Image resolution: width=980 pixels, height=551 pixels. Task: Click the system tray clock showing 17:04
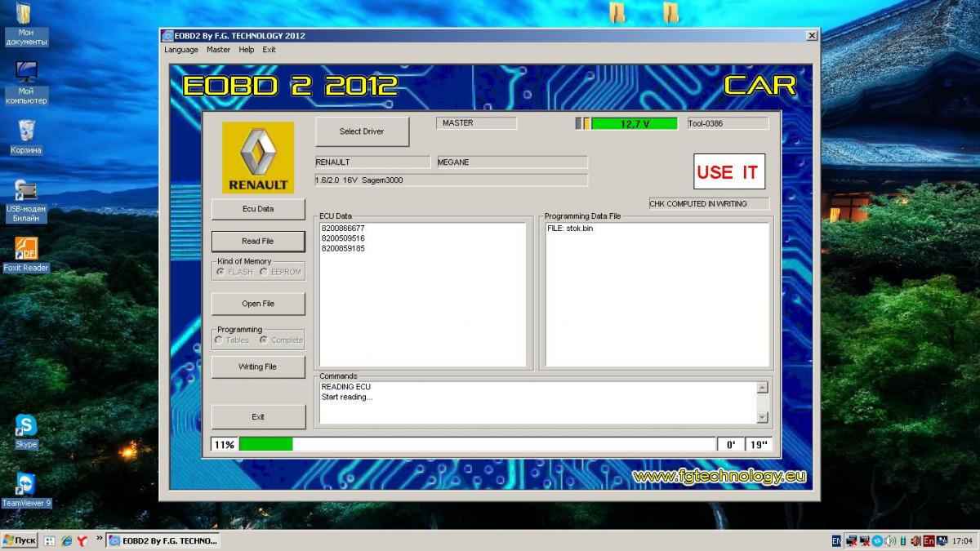[963, 540]
